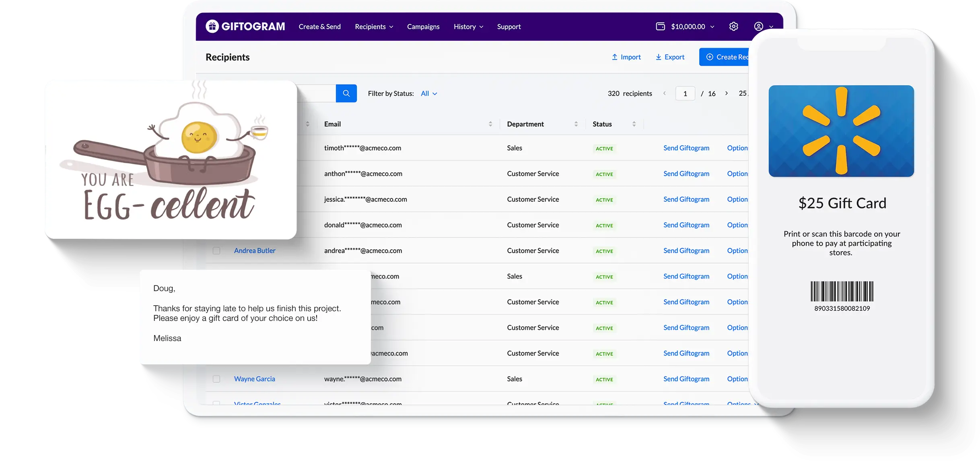Expand the History menu dropdown
980x461 pixels.
coord(468,27)
